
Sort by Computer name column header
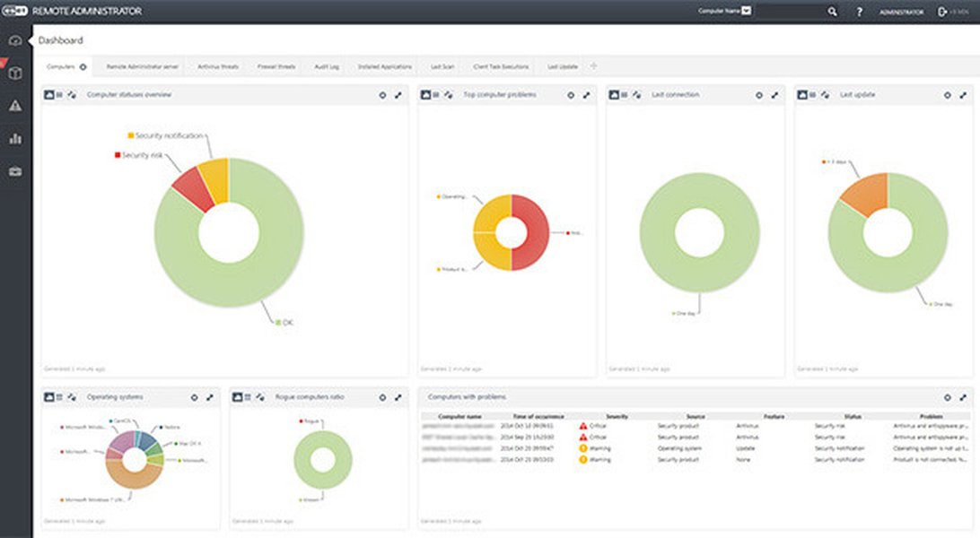click(460, 416)
